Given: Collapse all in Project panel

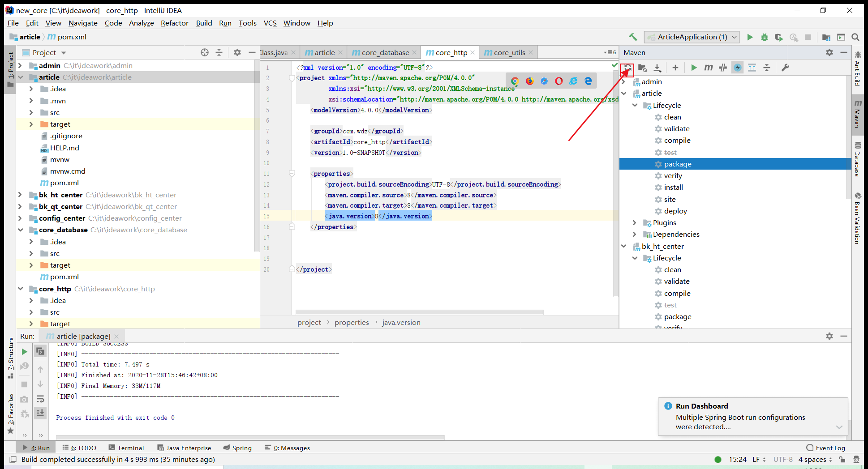Looking at the screenshot, I should (219, 52).
